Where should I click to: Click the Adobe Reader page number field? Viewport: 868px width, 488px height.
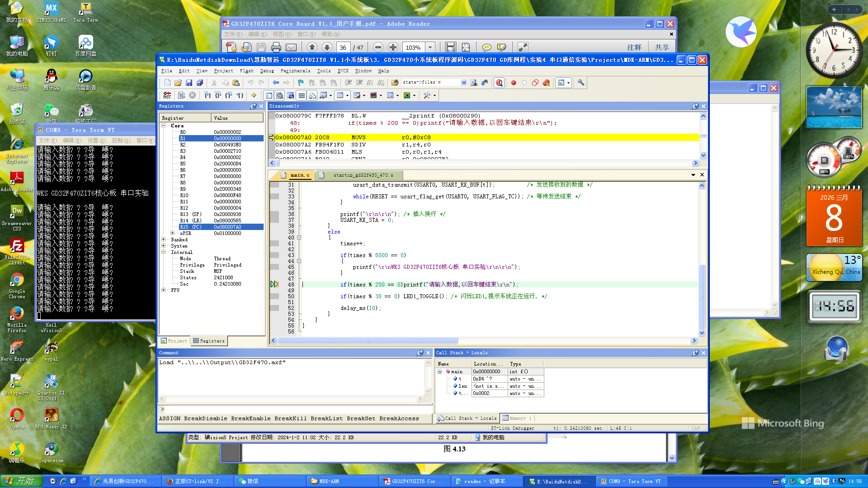(x=343, y=47)
